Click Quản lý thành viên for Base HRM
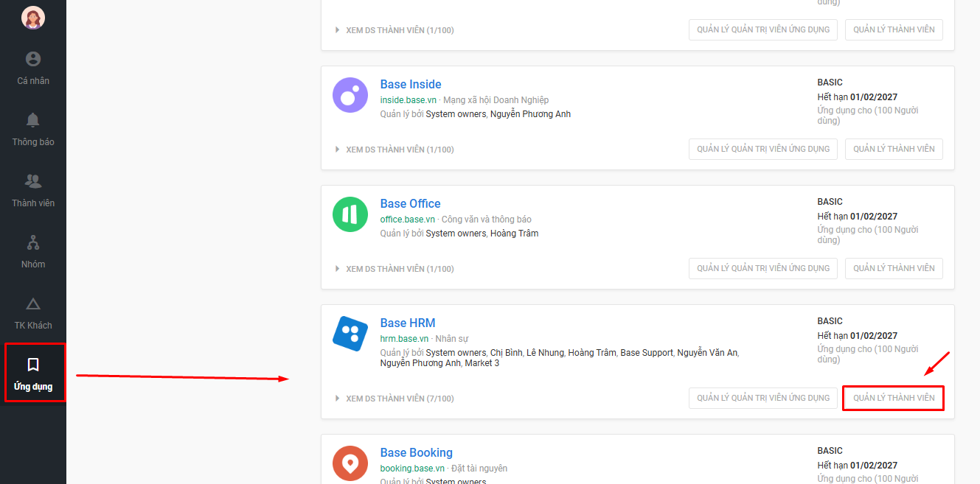980x484 pixels. click(x=894, y=398)
